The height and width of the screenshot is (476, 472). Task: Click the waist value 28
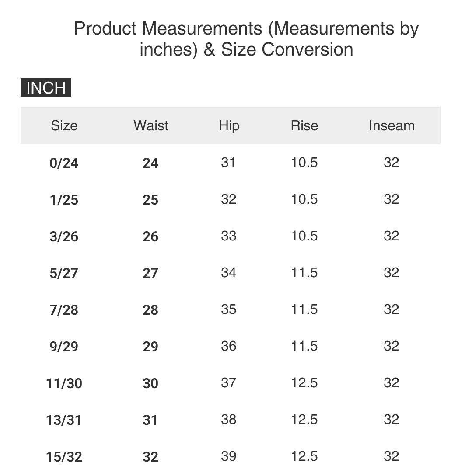coord(150,310)
